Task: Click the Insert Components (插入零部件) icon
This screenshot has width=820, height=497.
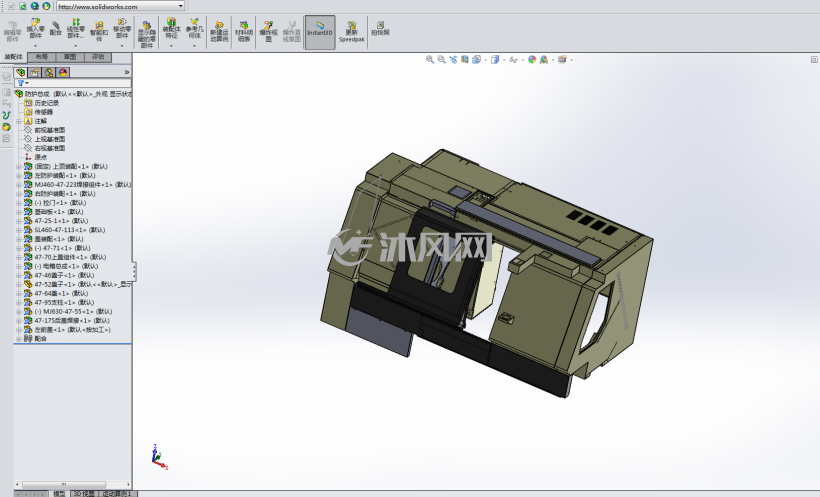Action: (36, 29)
